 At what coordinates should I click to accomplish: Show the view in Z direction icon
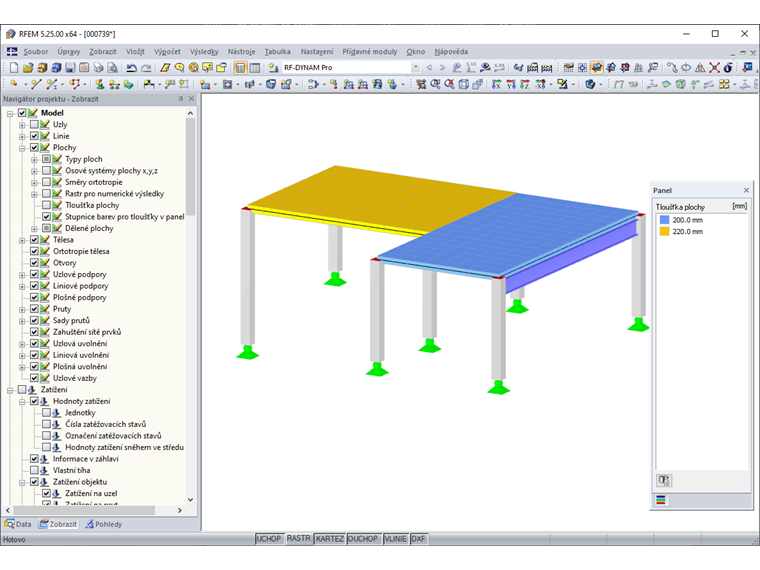(x=525, y=84)
